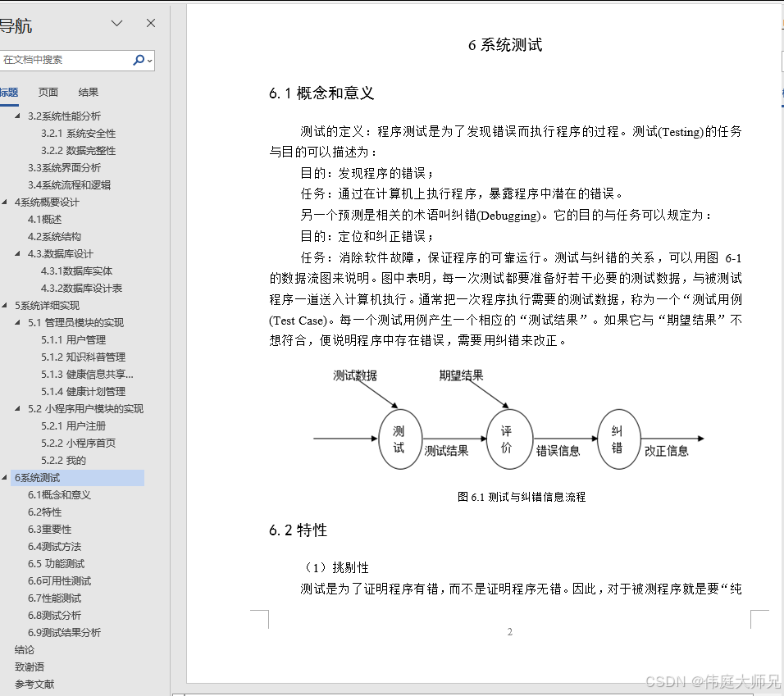This screenshot has width=784, height=696.
Task: Switch to the 页面 tab
Action: click(x=48, y=92)
